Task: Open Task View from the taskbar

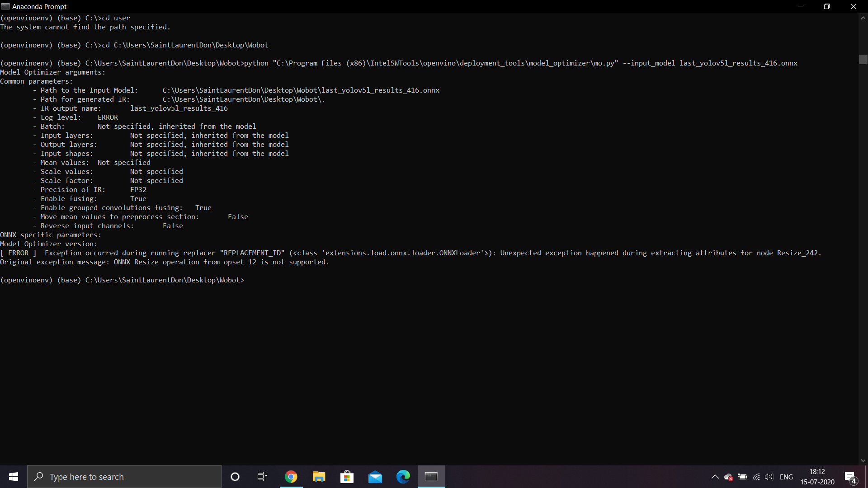Action: click(x=262, y=477)
